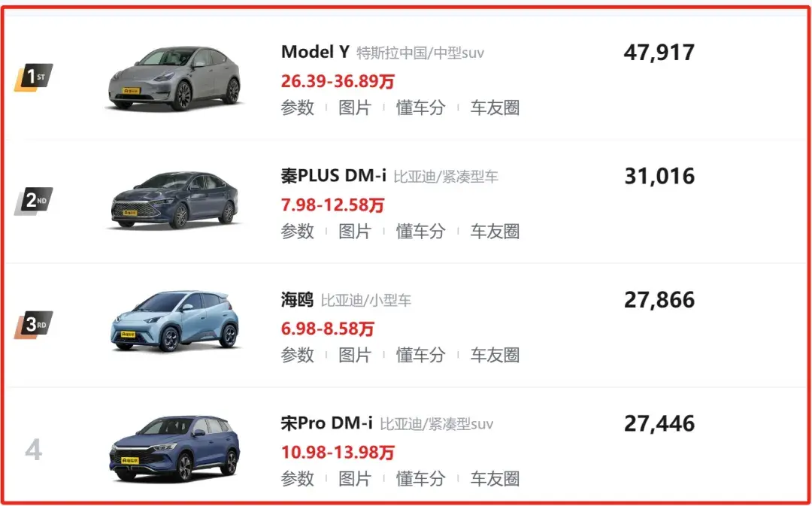View 参数 for Model Y

(298, 108)
